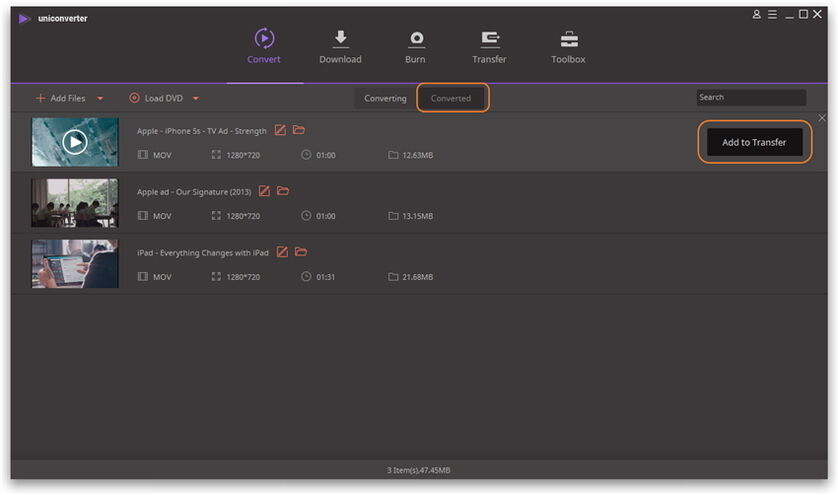Image resolution: width=838 pixels, height=495 pixels.
Task: Edit the Apple ad Our Signature video
Action: (265, 191)
